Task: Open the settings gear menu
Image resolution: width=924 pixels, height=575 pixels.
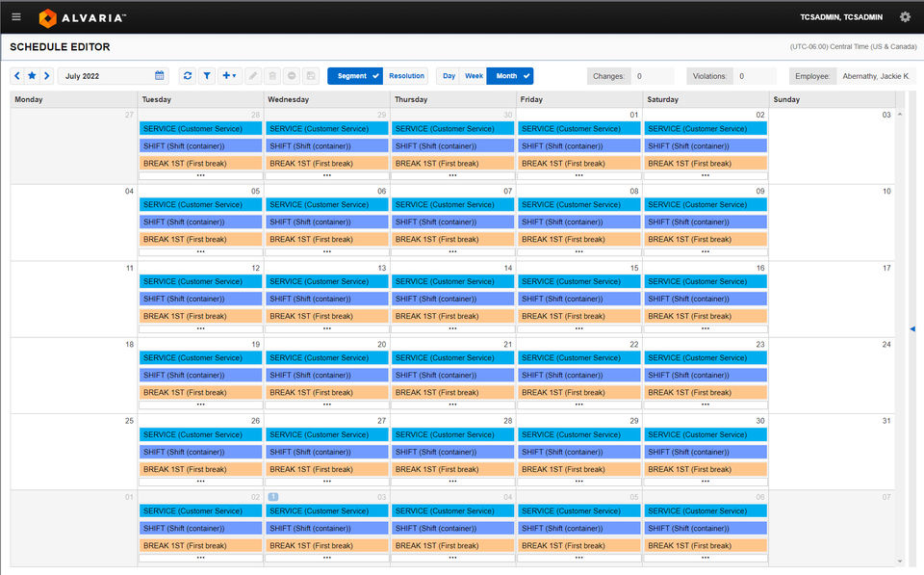Action: (x=905, y=17)
